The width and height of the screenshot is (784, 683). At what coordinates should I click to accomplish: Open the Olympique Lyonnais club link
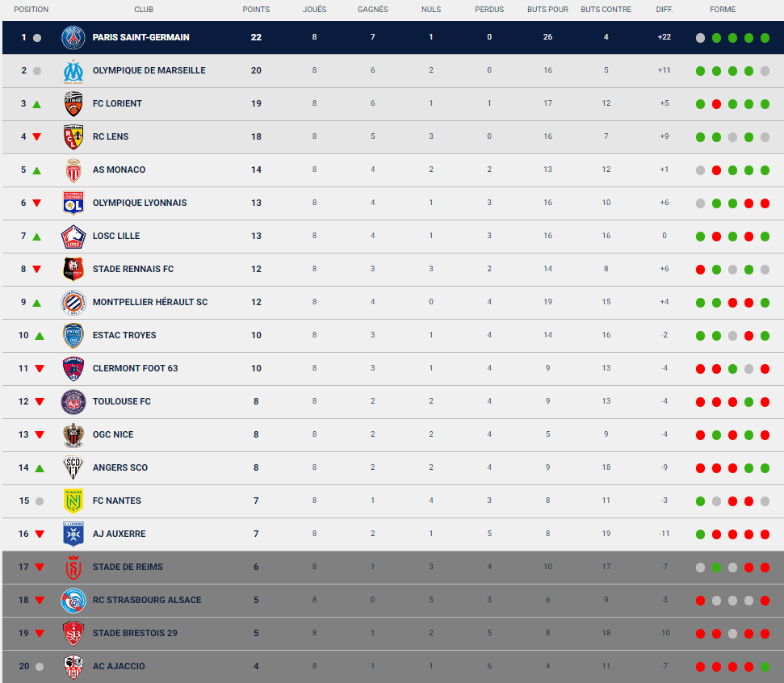click(139, 203)
